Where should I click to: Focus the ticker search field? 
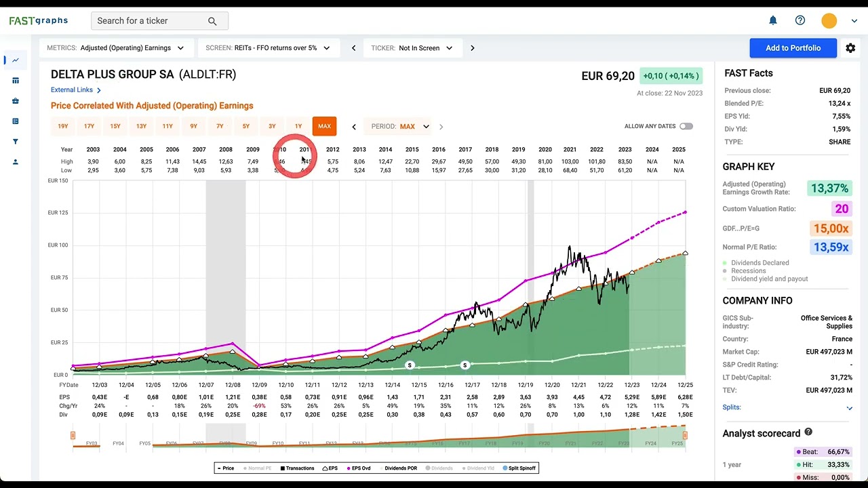coord(159,21)
